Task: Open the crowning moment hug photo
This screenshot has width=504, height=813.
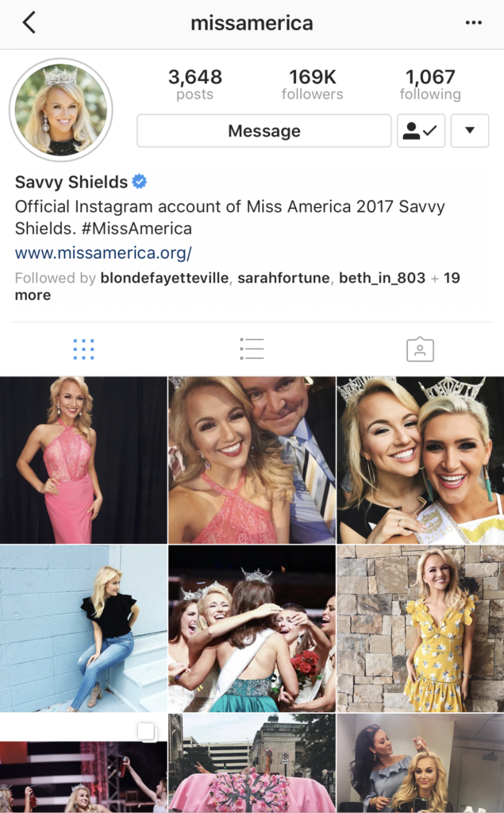Action: pyautogui.click(x=252, y=629)
